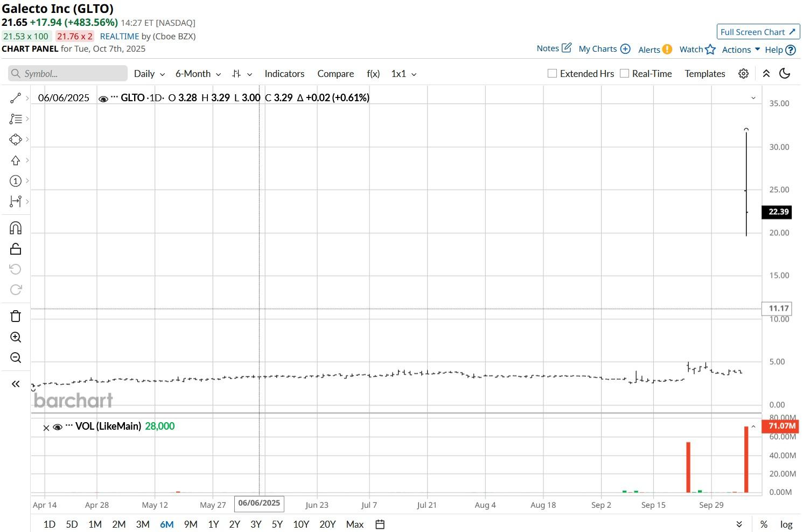
Task: Select the 5Y range tab
Action: point(277,524)
